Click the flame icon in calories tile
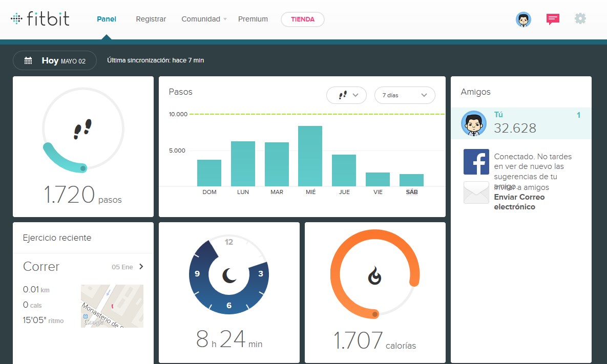The height and width of the screenshot is (364, 607). (375, 276)
